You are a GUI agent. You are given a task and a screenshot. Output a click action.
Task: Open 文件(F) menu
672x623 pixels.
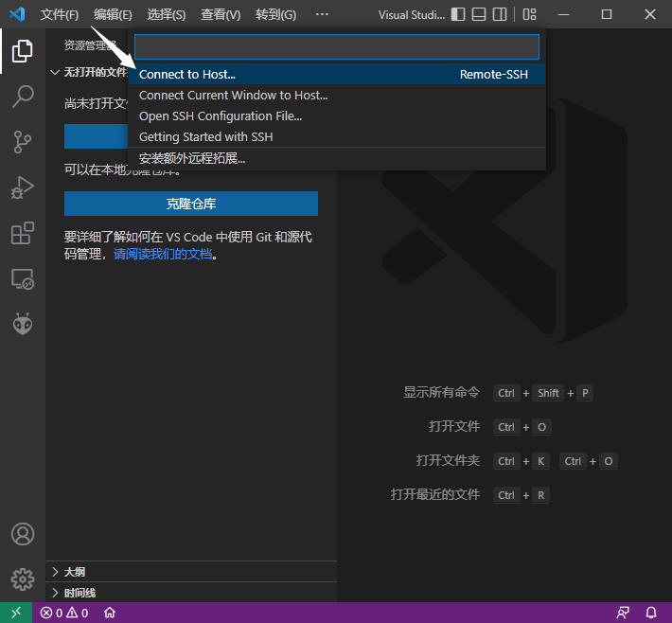click(60, 15)
